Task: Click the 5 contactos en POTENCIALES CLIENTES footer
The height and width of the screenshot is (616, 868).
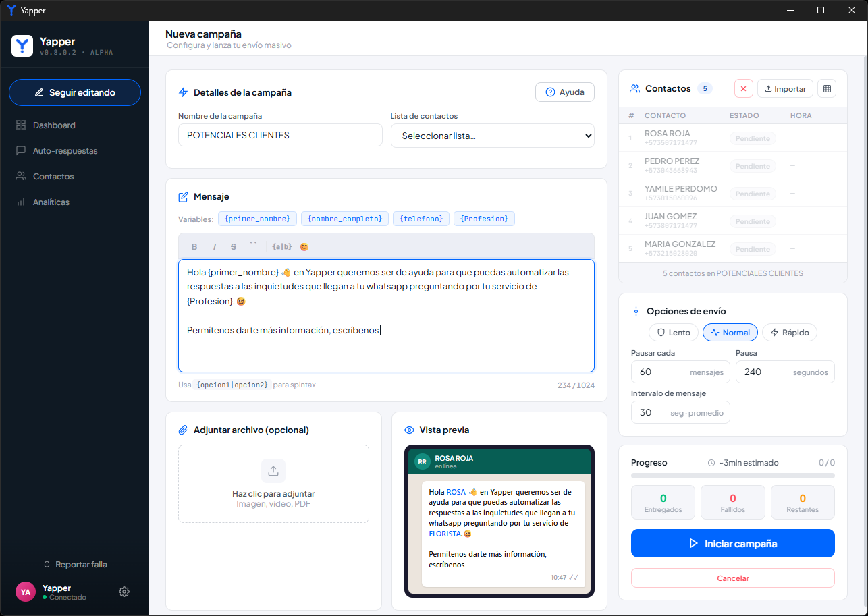Action: pyautogui.click(x=733, y=273)
